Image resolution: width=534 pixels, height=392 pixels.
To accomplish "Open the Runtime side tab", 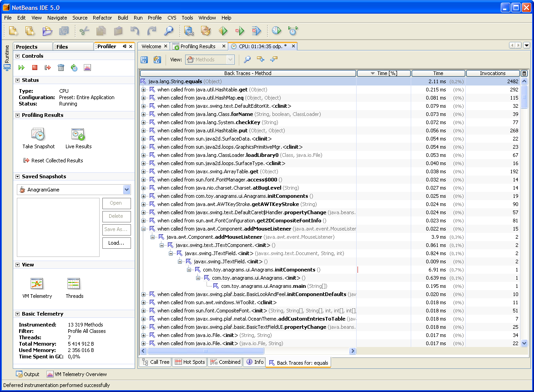I will click(x=7, y=58).
